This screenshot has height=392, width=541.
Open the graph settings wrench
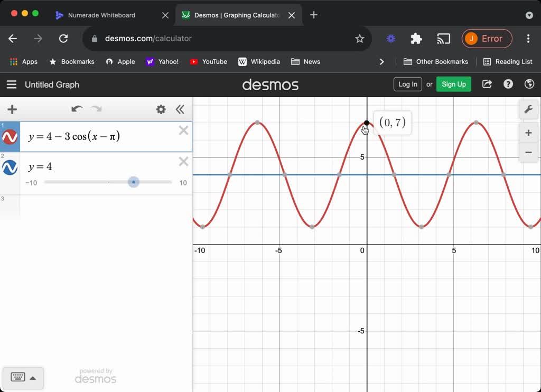click(529, 109)
